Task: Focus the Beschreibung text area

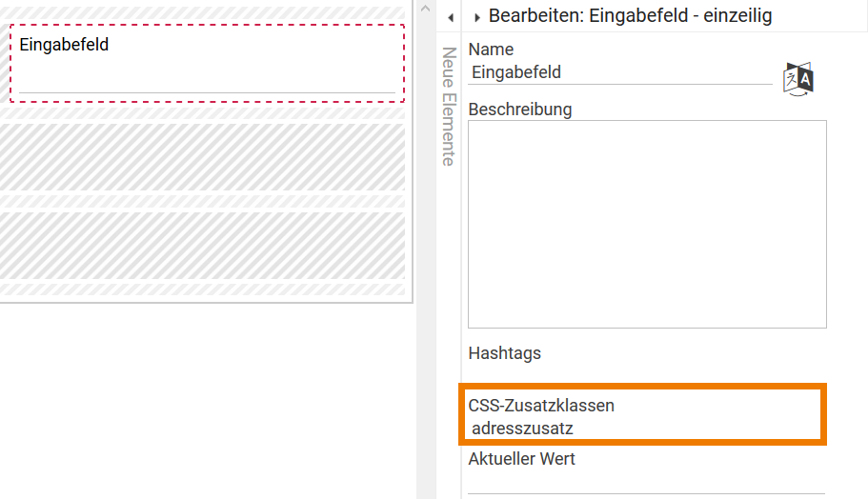Action: pyautogui.click(x=647, y=224)
